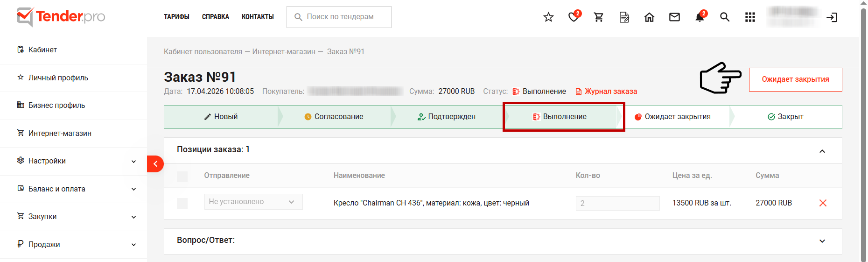868x262 pixels.
Task: Delete order item with red cross
Action: click(x=823, y=203)
